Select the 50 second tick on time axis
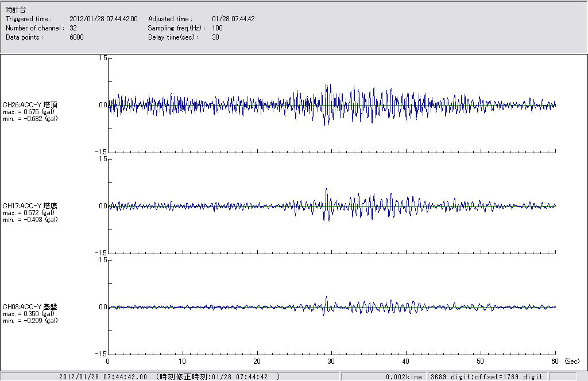588x381 pixels. 481,361
